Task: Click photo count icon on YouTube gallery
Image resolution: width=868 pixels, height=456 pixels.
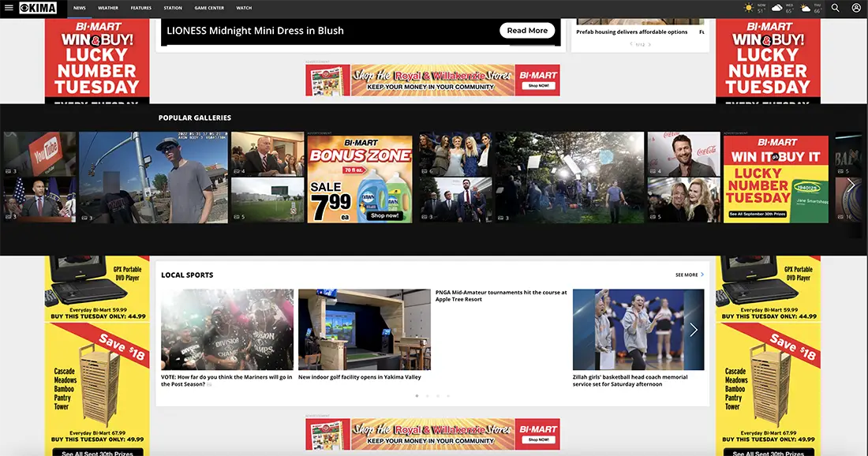Action: coord(10,171)
